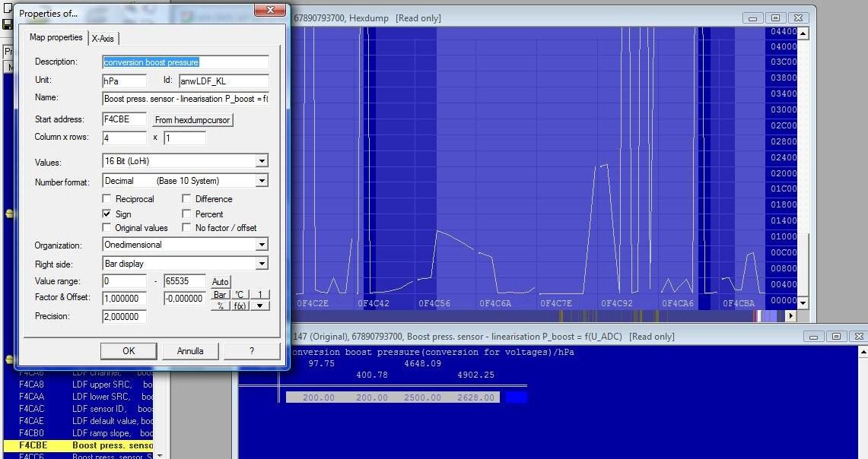Minimize the Hexdump window
The image size is (868, 459).
click(753, 18)
